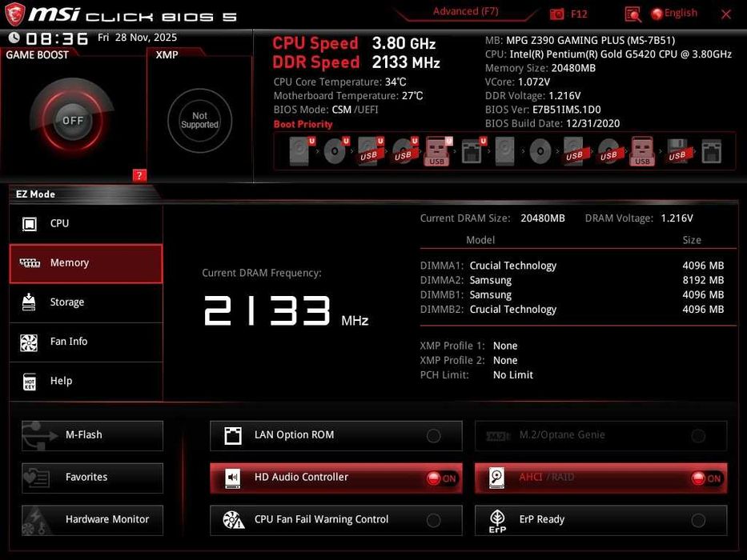Click the MSI dragon shield logo
Screen dimensions: 747x560
pos(14,14)
